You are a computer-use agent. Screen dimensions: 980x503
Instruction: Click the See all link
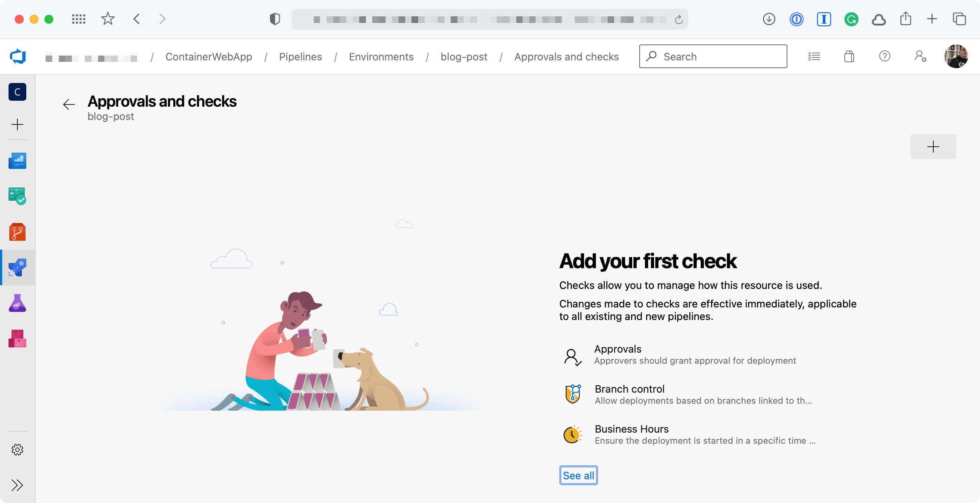point(578,476)
